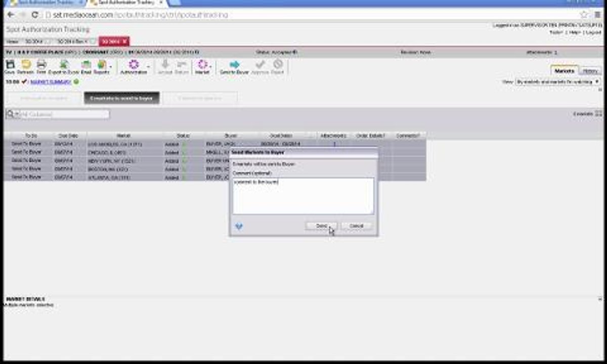607x364 pixels.
Task: Select the Chicago, IL market row
Action: 215,152
